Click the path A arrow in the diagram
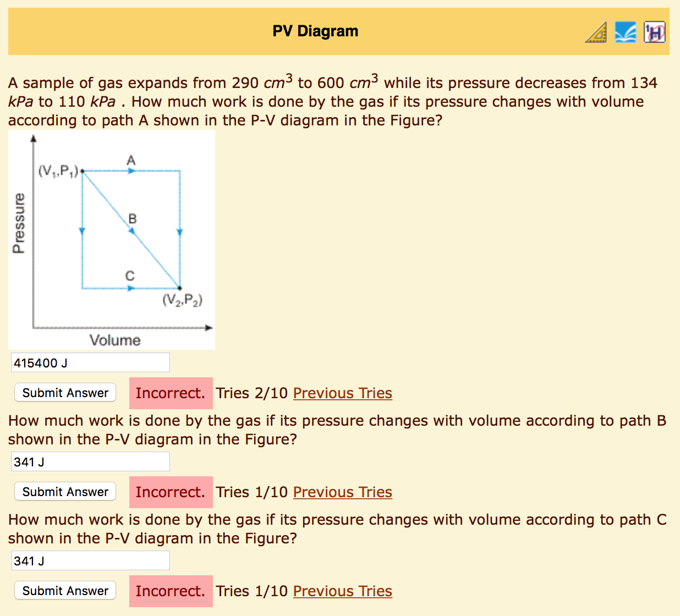 tap(131, 171)
